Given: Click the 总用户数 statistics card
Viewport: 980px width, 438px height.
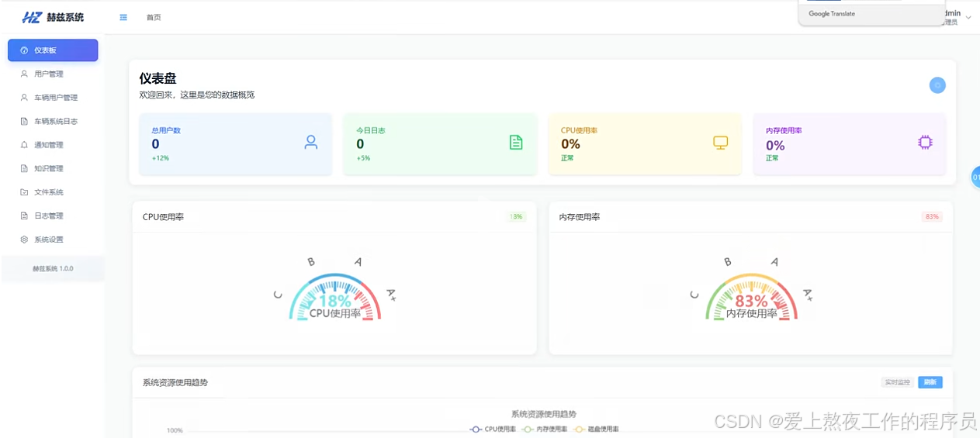Looking at the screenshot, I should point(235,143).
